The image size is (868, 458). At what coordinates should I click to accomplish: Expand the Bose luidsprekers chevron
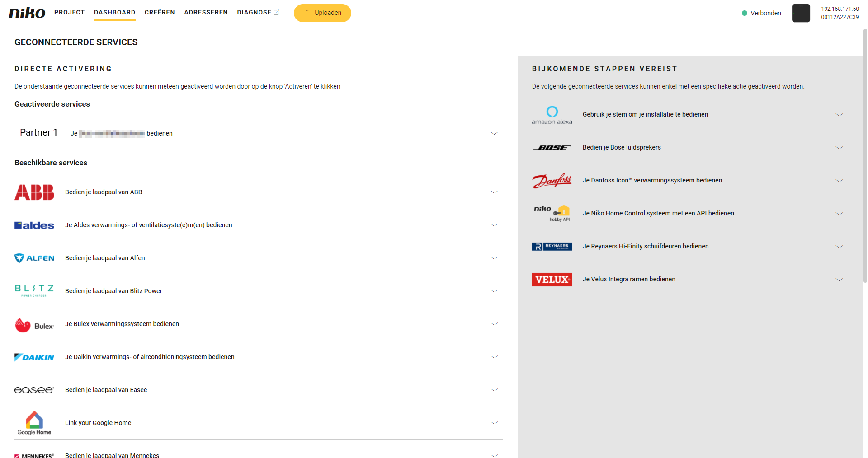click(x=839, y=148)
